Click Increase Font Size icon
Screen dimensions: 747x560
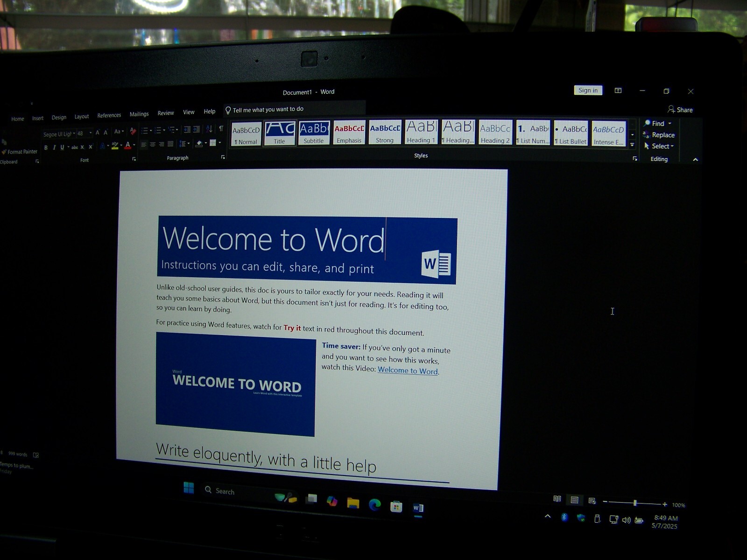click(98, 133)
